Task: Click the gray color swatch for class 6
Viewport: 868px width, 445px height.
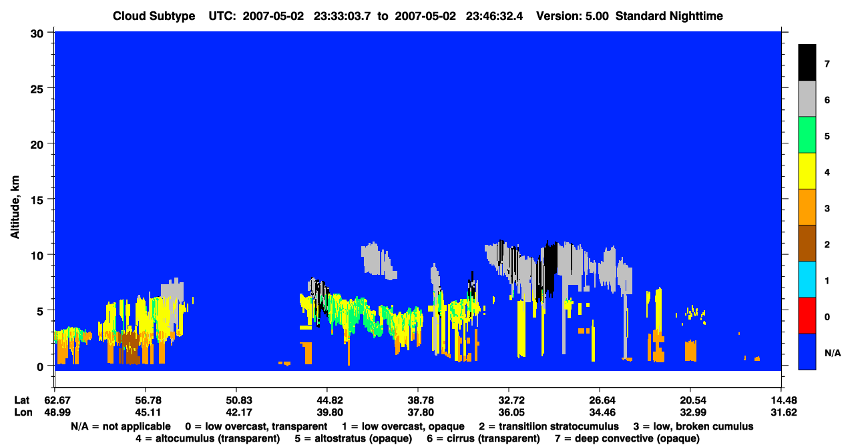Action: [807, 99]
